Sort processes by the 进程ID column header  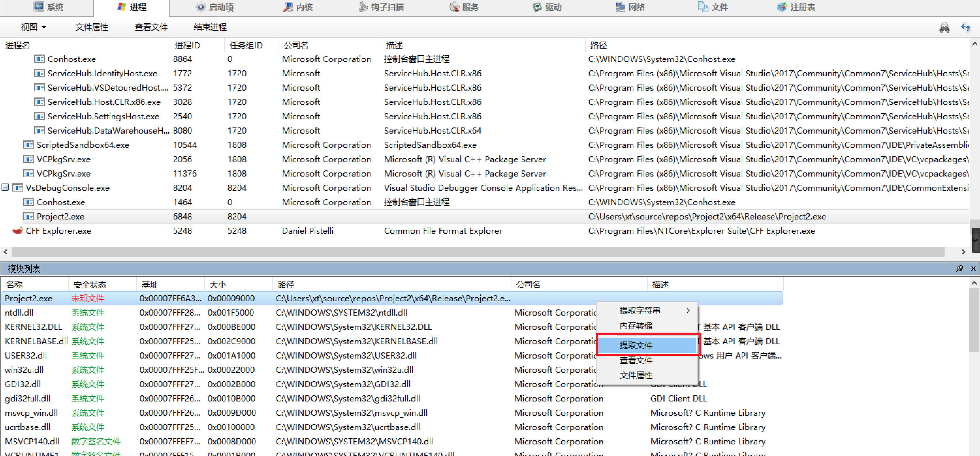tap(197, 45)
